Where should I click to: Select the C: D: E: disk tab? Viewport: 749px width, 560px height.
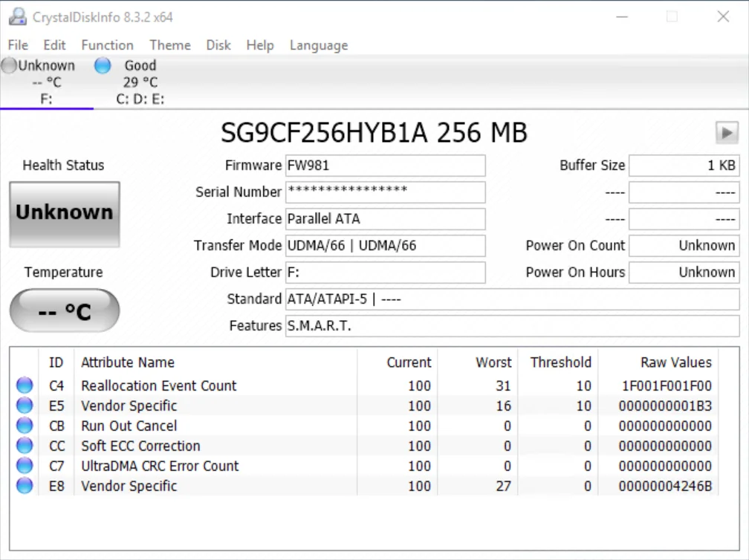point(140,82)
